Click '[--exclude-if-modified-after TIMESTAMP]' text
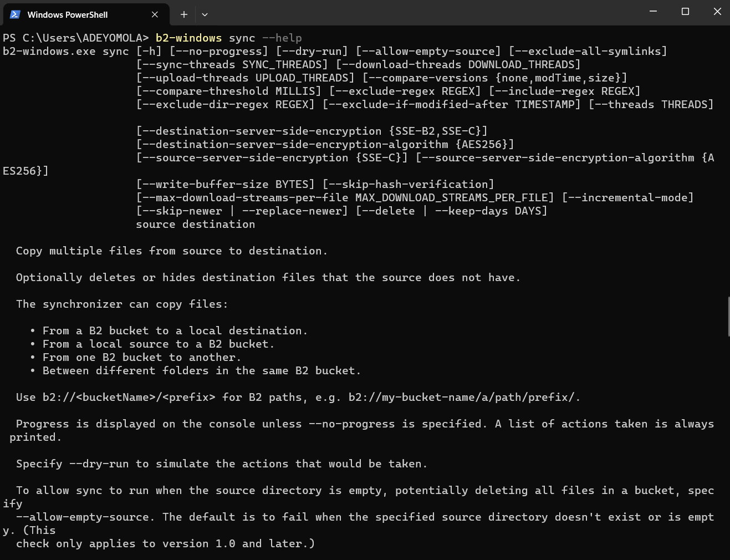 coord(452,104)
